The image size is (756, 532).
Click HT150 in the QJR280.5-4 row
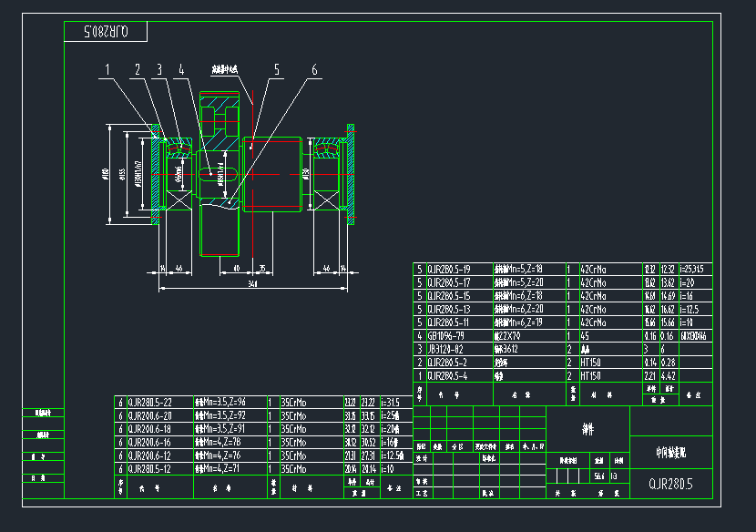(611, 375)
